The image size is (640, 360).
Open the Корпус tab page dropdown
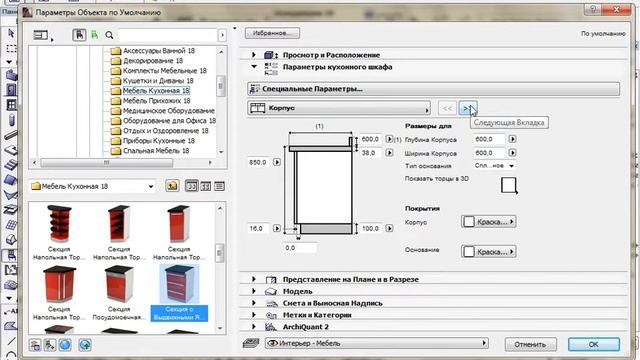coord(339,108)
